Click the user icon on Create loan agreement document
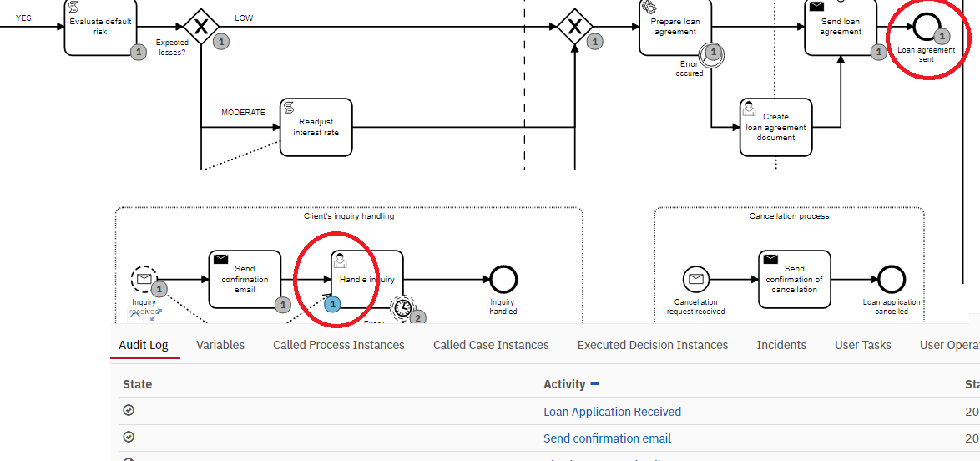This screenshot has width=980, height=461. click(x=749, y=109)
